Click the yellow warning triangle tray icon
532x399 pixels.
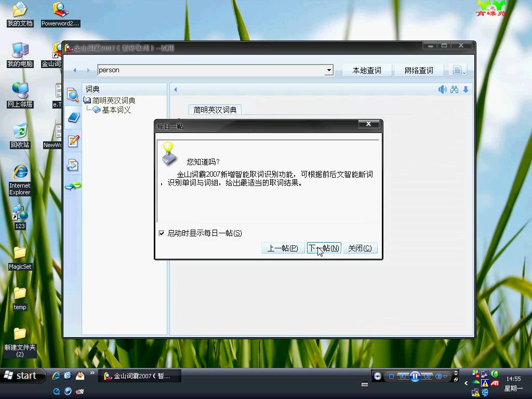coord(485,383)
